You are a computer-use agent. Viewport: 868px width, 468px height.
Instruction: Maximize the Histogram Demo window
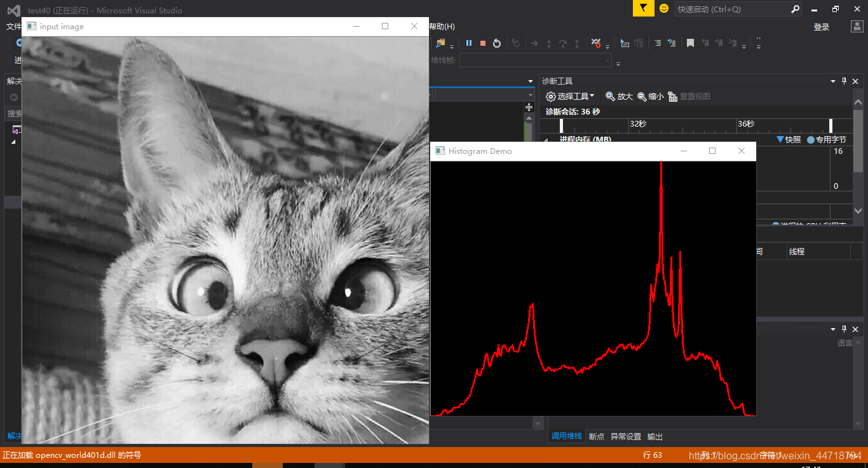712,151
